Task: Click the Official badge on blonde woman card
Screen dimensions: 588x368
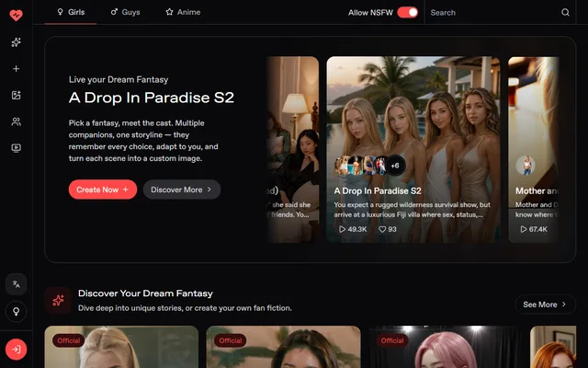Action: pyautogui.click(x=69, y=340)
